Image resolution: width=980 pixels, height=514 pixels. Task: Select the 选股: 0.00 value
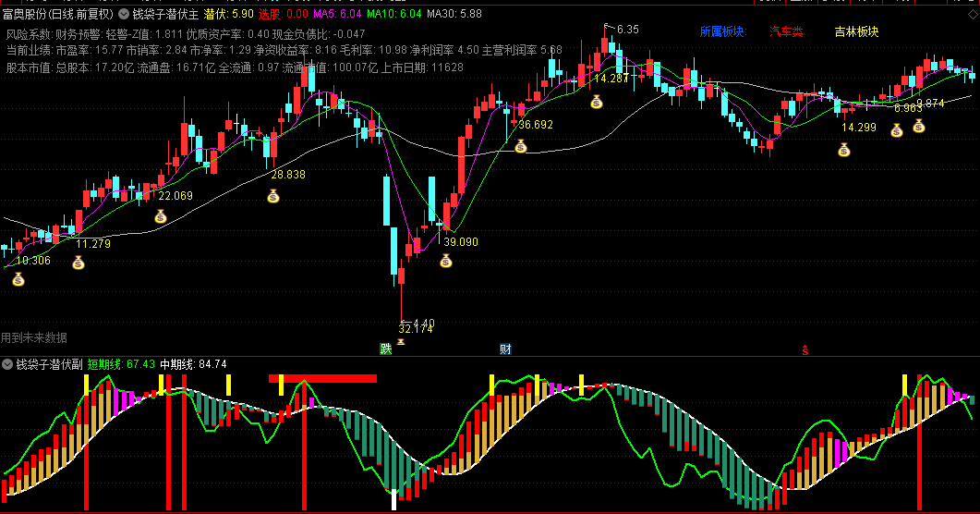point(284,14)
